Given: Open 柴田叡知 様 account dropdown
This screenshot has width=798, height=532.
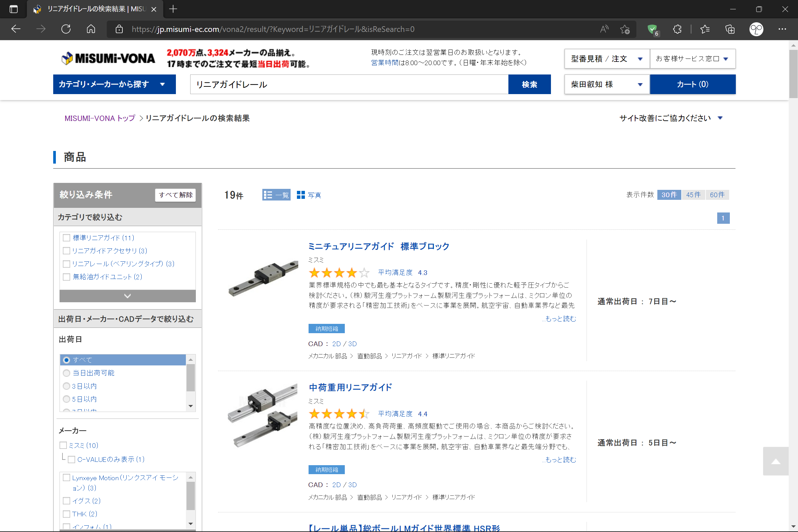Looking at the screenshot, I should pyautogui.click(x=607, y=84).
